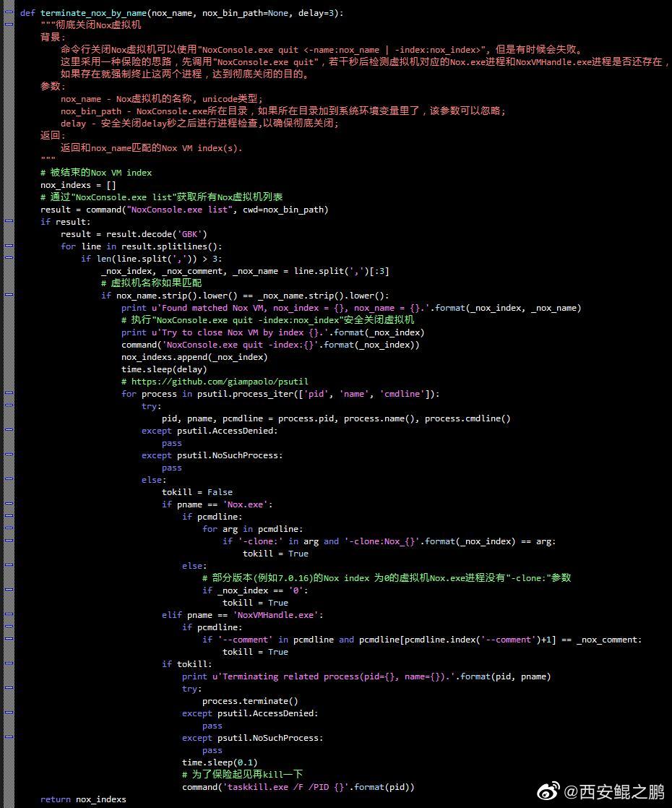Click the '-clone:Nox_{}' format string

point(383,541)
